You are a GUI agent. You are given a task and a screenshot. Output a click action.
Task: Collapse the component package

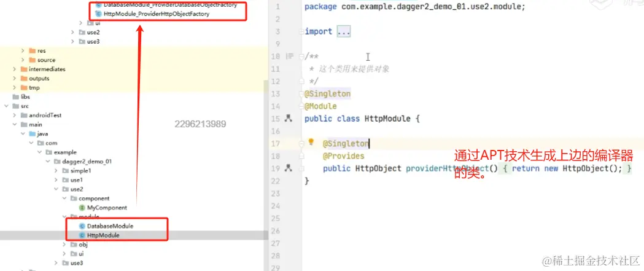point(64,198)
